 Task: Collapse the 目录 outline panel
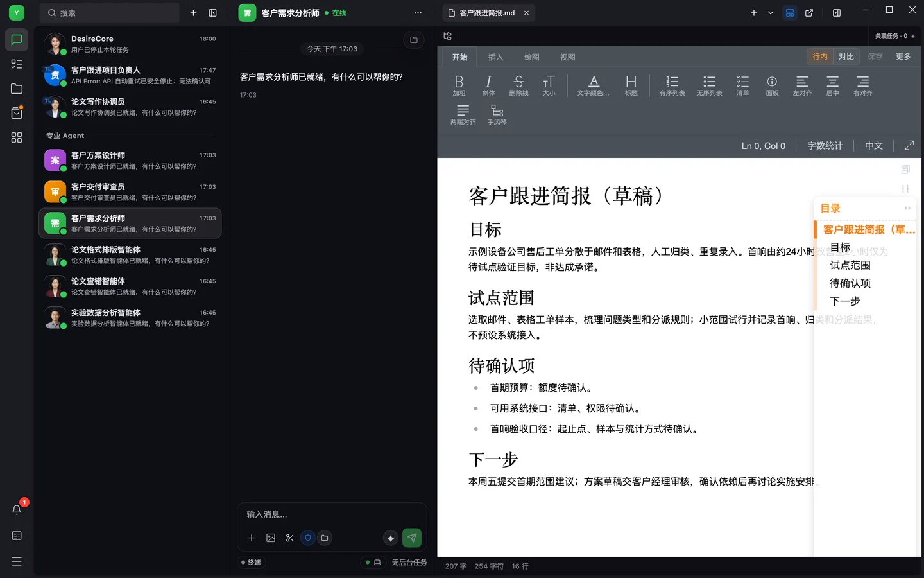907,208
